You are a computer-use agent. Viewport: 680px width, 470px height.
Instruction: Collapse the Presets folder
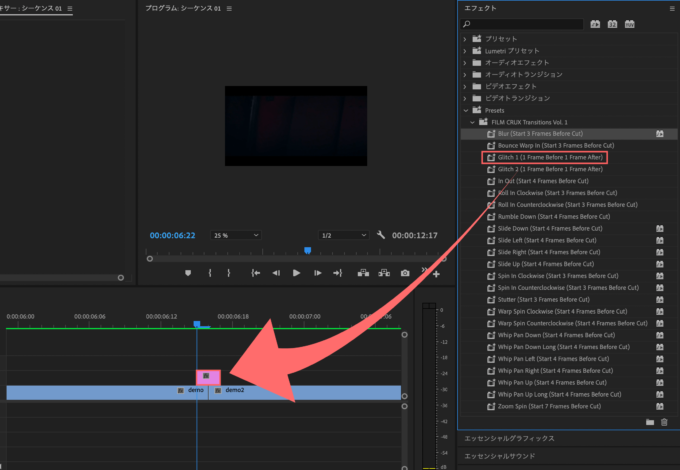click(x=465, y=110)
